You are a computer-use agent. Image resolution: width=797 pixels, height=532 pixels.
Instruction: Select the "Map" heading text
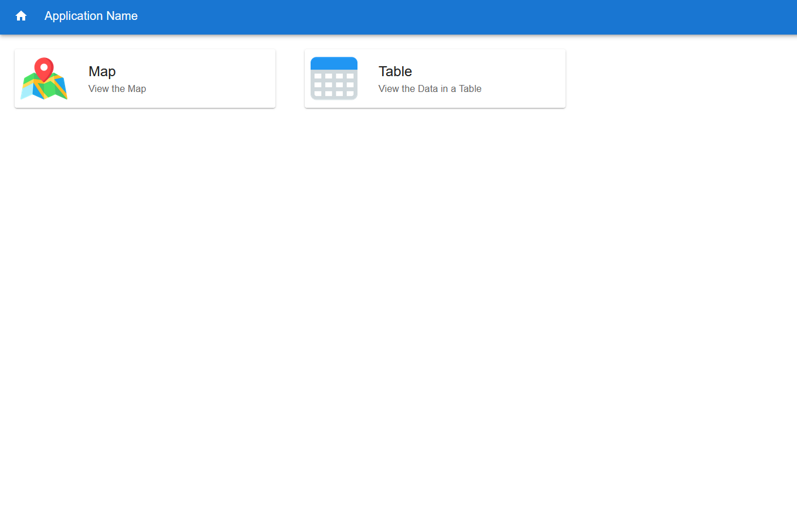tap(102, 71)
